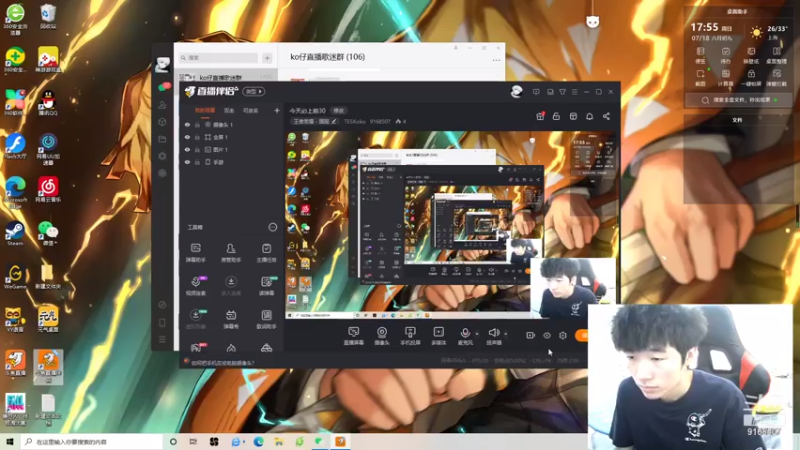The height and width of the screenshot is (450, 800).
Task: Open Steam desktop shortcut
Action: point(15,234)
